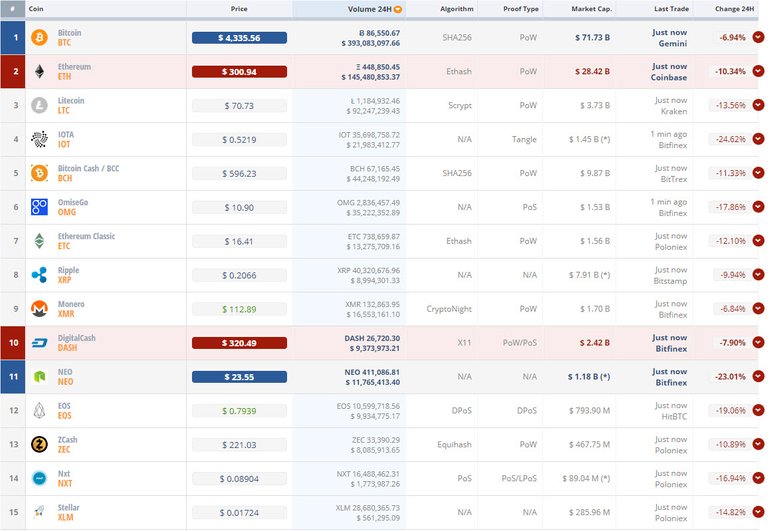
Task: Click the Equihash algorithm cell
Action: pyautogui.click(x=455, y=444)
